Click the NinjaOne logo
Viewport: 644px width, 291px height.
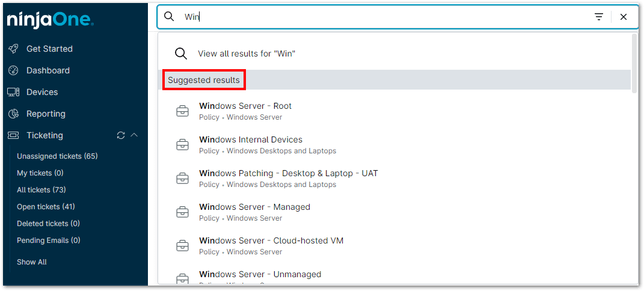[x=50, y=20]
